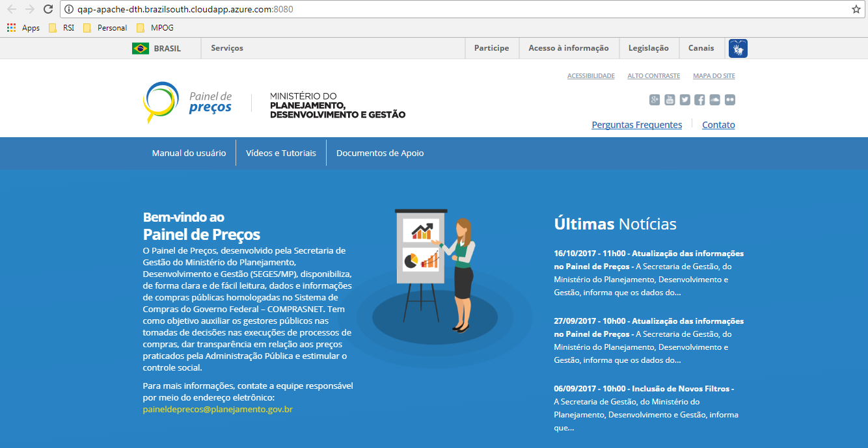
Task: Open the Flickr social icon
Action: click(729, 99)
